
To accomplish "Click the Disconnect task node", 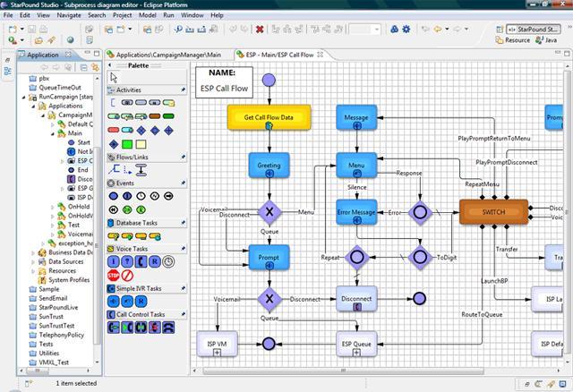I will [x=356, y=299].
